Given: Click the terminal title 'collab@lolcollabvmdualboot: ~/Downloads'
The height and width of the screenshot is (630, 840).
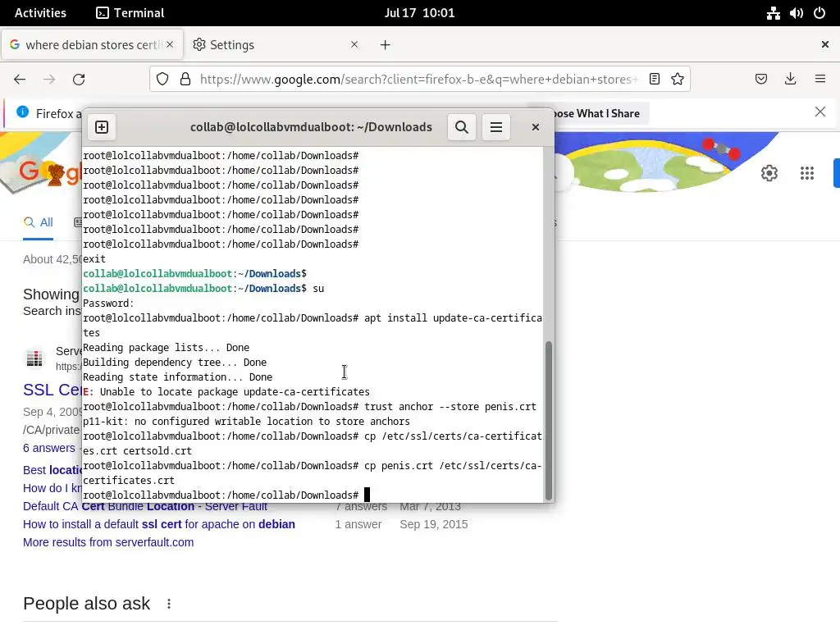Looking at the screenshot, I should (311, 127).
